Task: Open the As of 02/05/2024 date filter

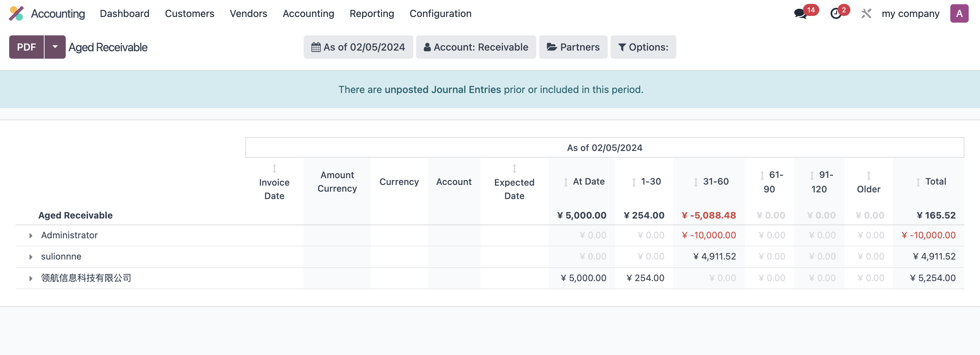Action: pos(358,47)
